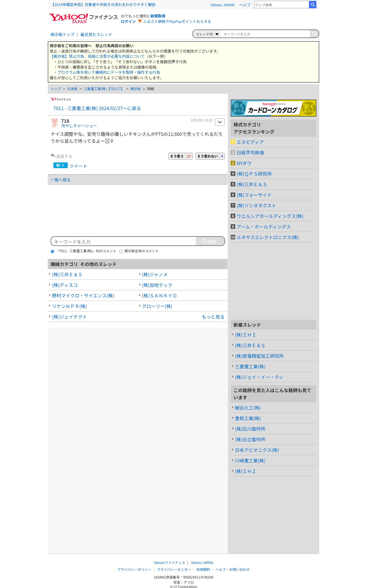
Task: Click 新規取得 ID registration link
Action: click(158, 16)
